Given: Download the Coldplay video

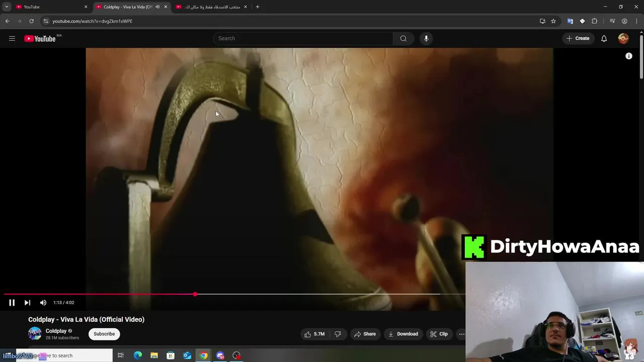Looking at the screenshot, I should click(403, 334).
